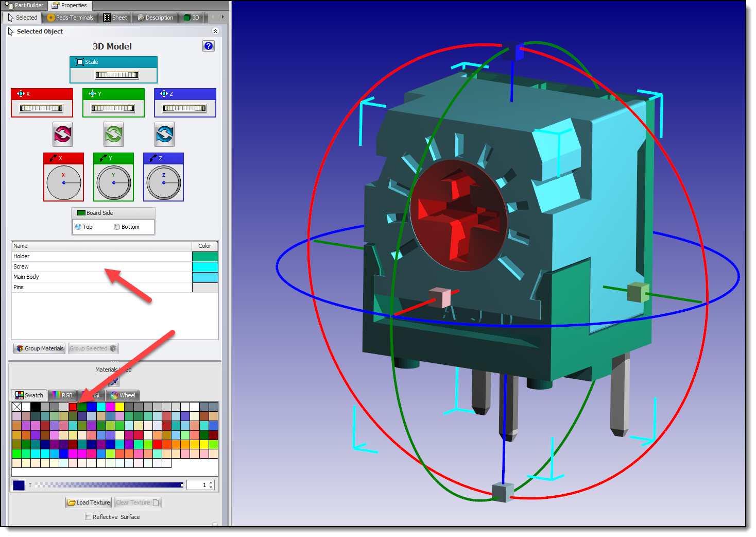
Task: Collapse the Selected Object section
Action: 215,31
